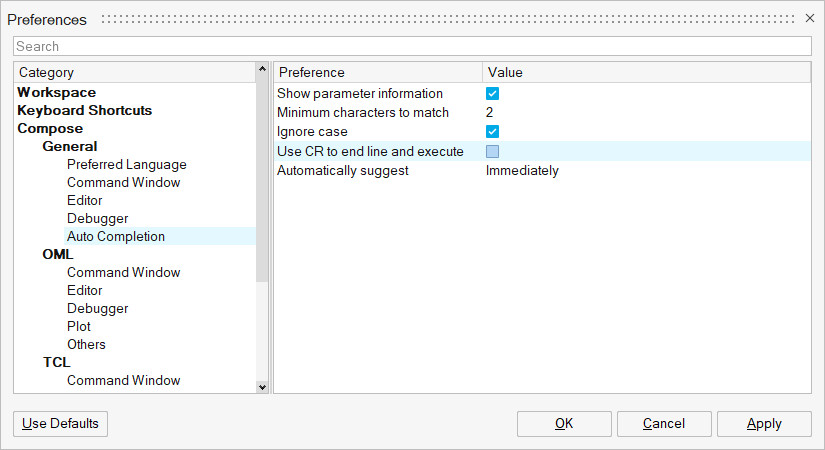Viewport: 825px width, 450px height.
Task: Open the Keyboard Shortcuts category
Action: (85, 110)
